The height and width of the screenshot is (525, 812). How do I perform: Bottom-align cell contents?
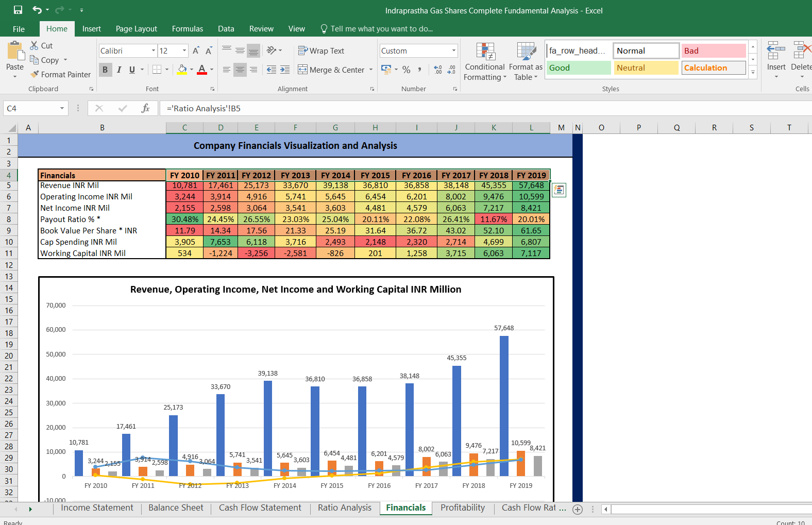point(253,50)
